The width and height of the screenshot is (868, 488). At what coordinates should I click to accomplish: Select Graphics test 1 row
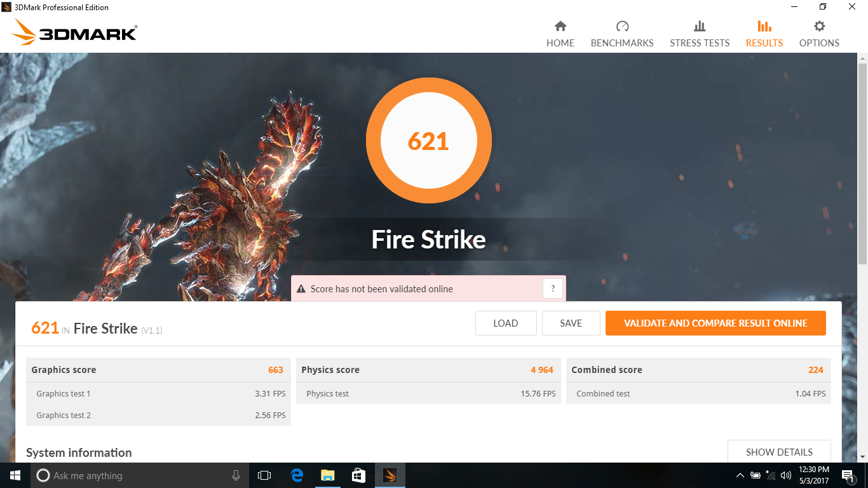tap(158, 393)
